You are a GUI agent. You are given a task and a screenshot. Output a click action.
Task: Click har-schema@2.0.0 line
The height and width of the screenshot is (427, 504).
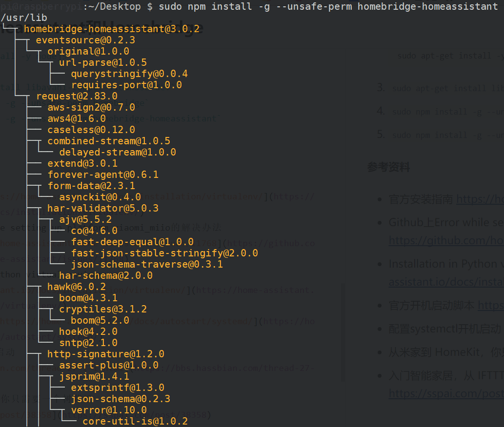pyautogui.click(x=106, y=275)
